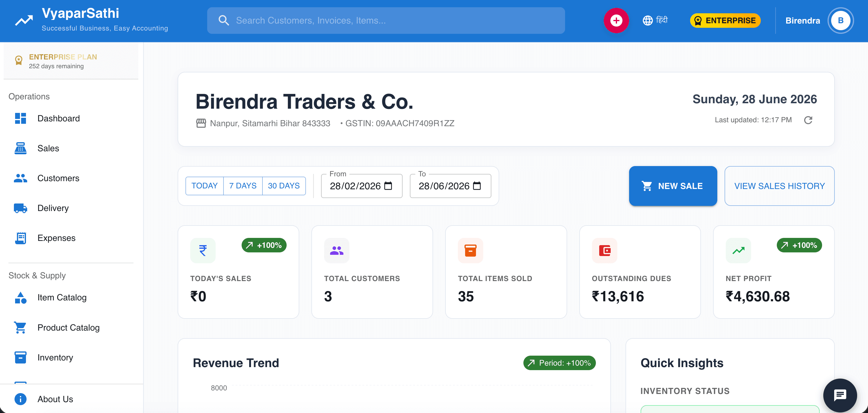Click 'Last updated: 12:17 PM' text
Viewport: 868px width, 413px height.
[753, 120]
